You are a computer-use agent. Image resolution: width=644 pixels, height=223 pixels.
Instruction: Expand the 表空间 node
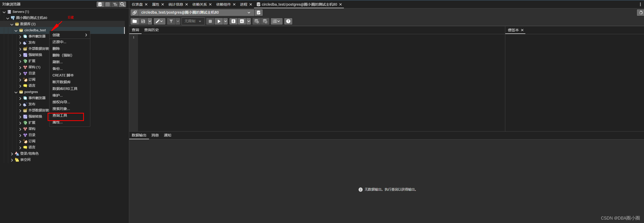click(12, 160)
